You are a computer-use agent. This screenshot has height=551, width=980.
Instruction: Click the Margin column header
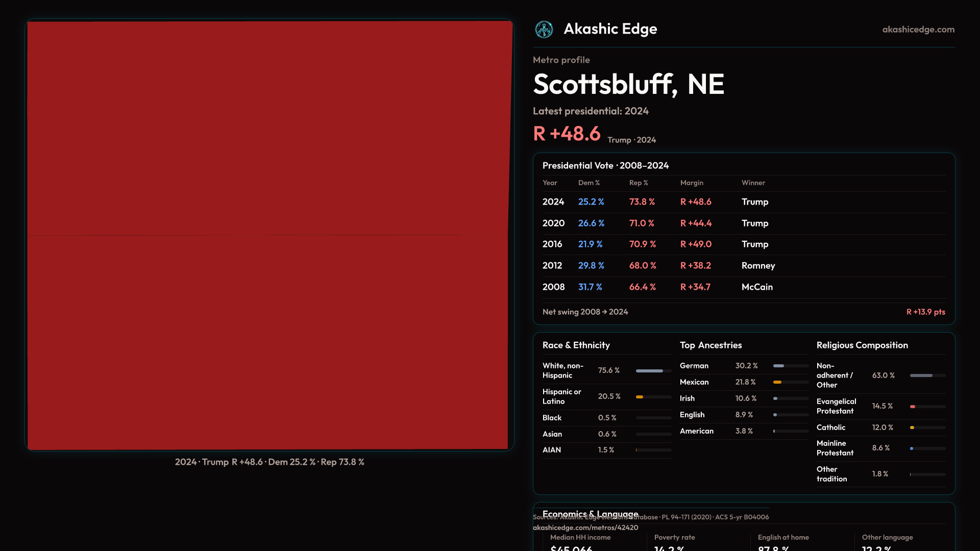[692, 183]
